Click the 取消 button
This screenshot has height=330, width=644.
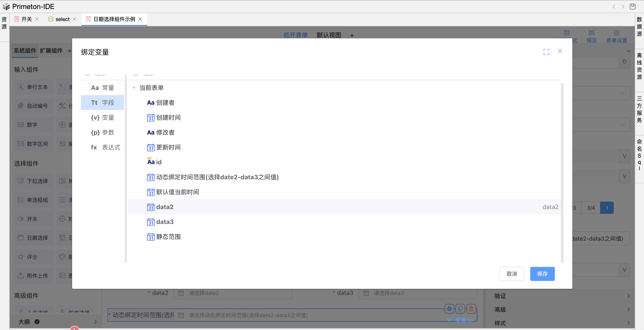(x=512, y=274)
